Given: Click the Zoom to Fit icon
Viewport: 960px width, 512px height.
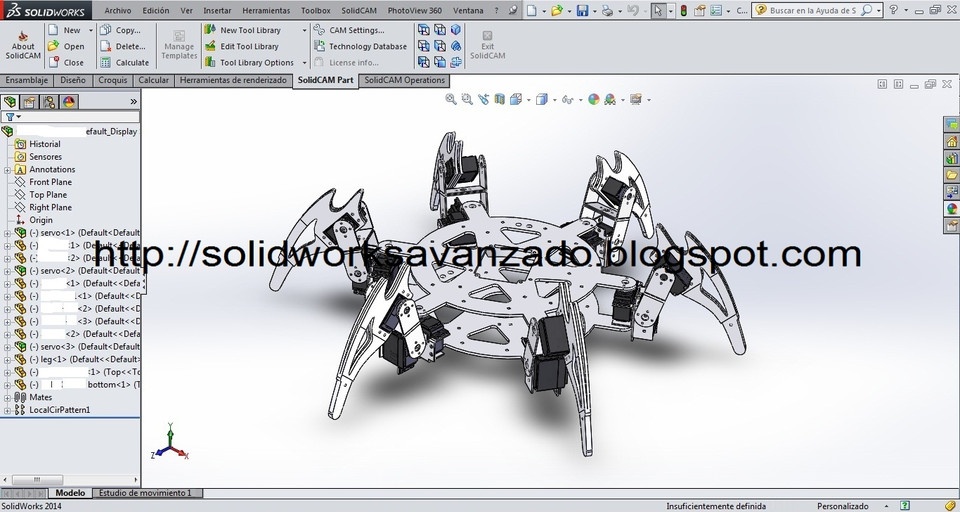Looking at the screenshot, I should coord(451,99).
